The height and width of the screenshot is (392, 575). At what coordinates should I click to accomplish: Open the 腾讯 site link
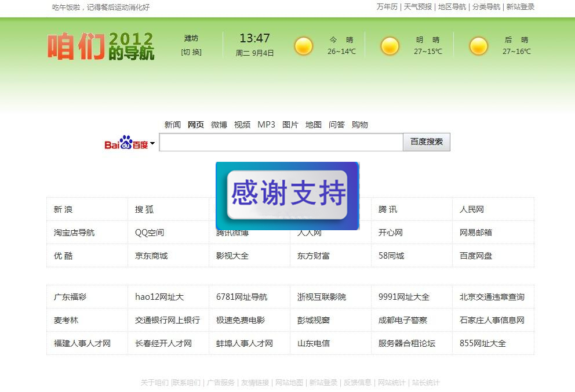pyautogui.click(x=388, y=209)
